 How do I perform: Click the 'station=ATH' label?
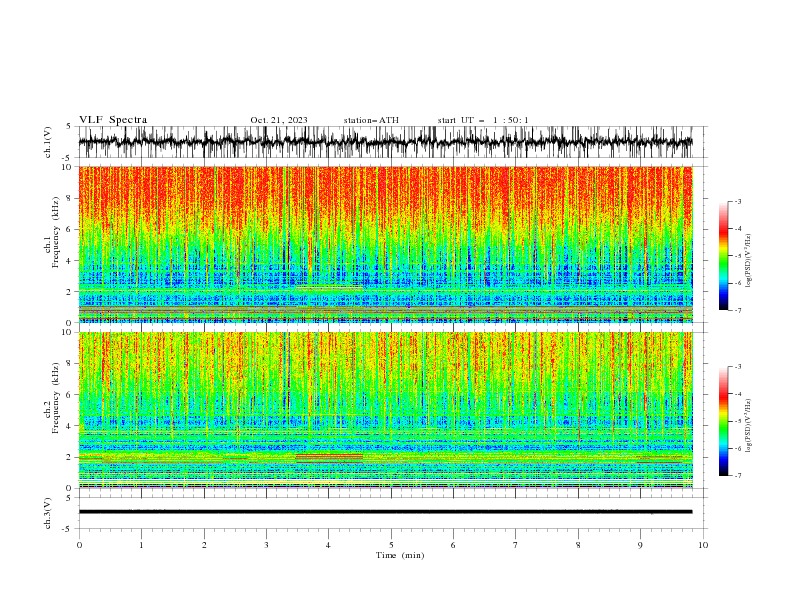371,120
